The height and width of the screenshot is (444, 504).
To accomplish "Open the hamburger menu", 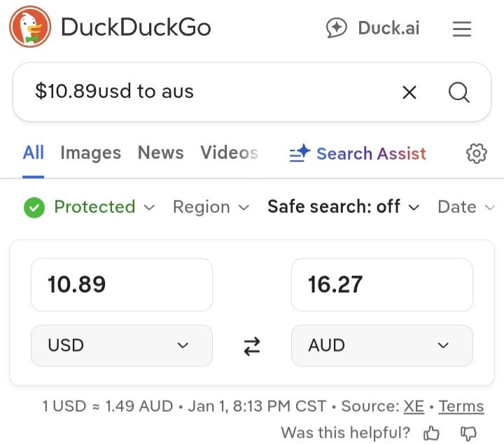I will point(462,29).
